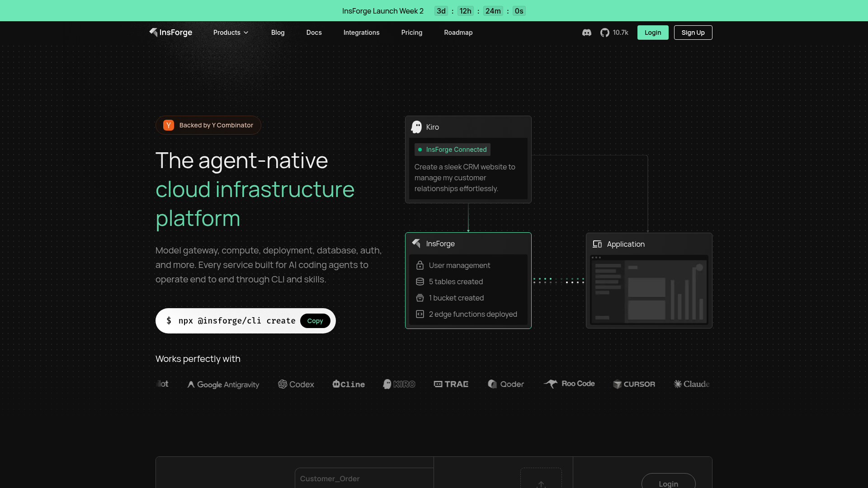The width and height of the screenshot is (868, 488).
Task: Click the CURSOR logo
Action: coord(634,384)
